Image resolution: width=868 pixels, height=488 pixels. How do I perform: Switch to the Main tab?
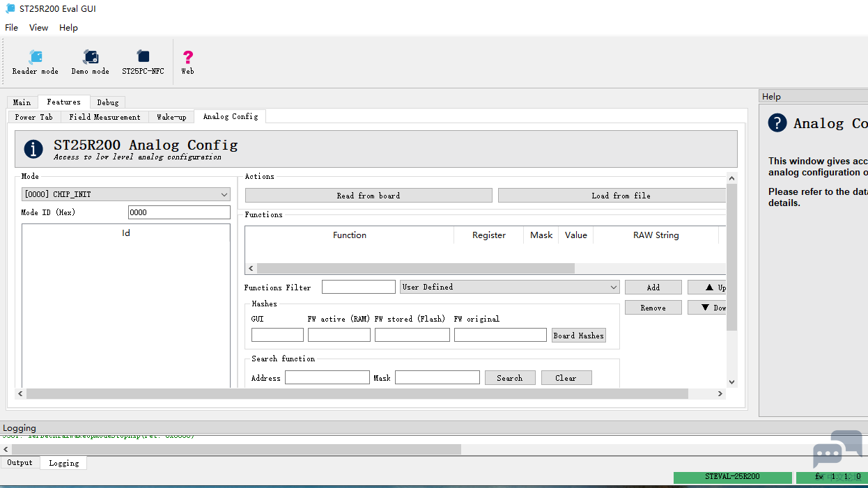(22, 102)
